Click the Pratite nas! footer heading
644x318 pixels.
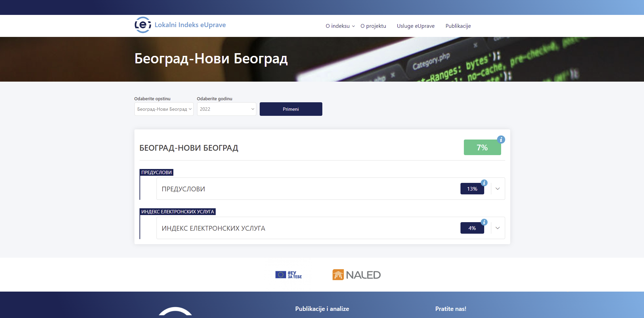click(451, 309)
